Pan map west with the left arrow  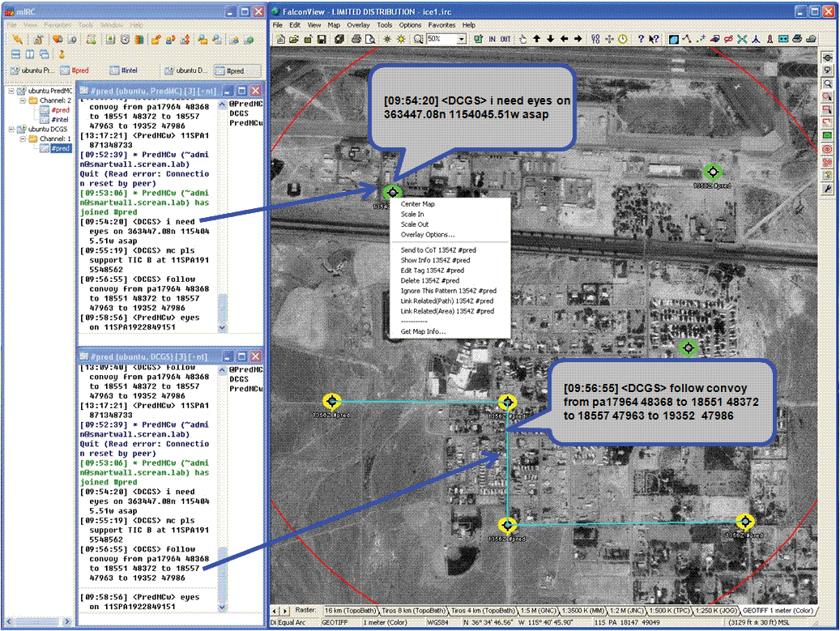(564, 39)
